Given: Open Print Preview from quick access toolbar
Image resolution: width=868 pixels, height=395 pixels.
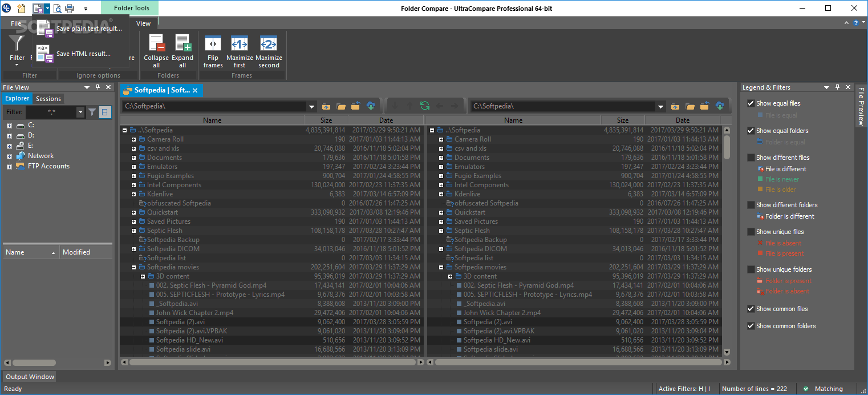Looking at the screenshot, I should (x=57, y=8).
